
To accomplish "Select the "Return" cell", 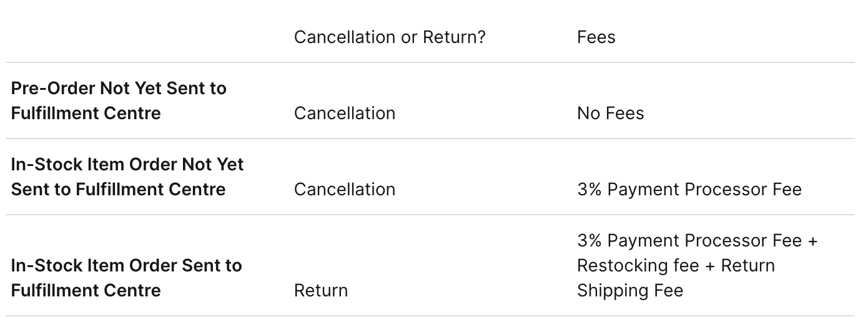I will pyautogui.click(x=320, y=291).
